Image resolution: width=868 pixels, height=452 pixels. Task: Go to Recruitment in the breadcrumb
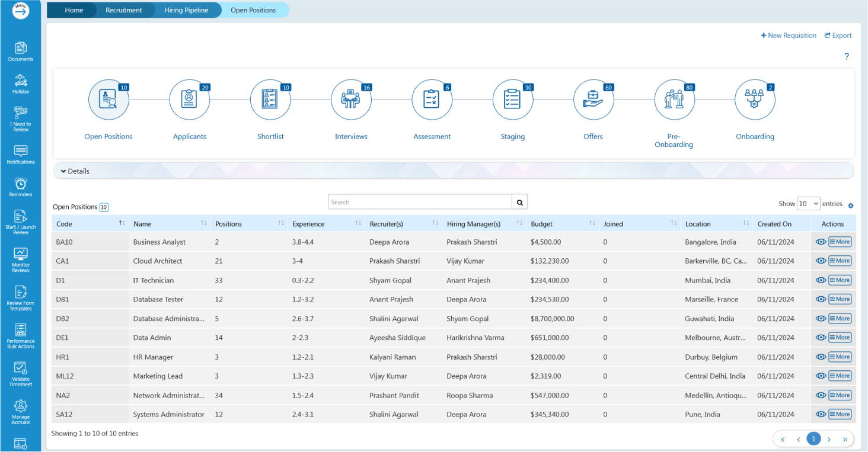tap(124, 10)
